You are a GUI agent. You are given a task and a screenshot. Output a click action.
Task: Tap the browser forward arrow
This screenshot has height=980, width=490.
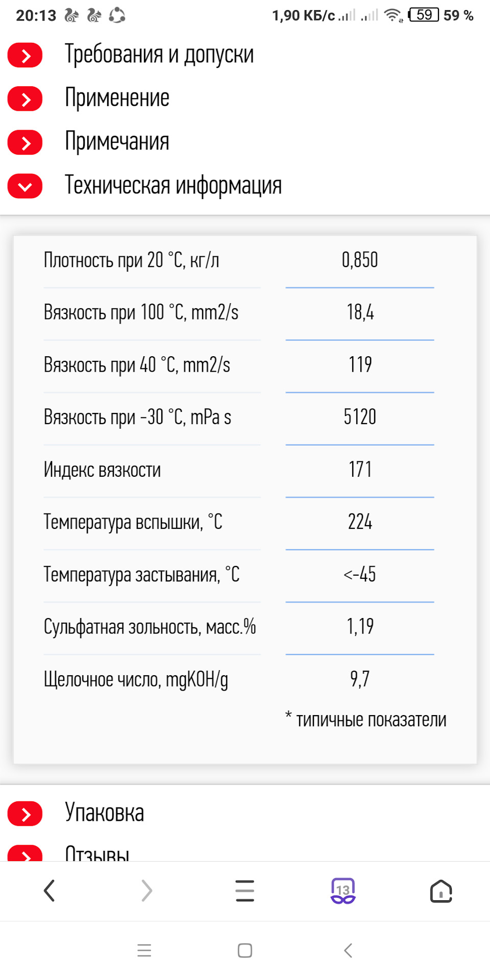coord(146,891)
